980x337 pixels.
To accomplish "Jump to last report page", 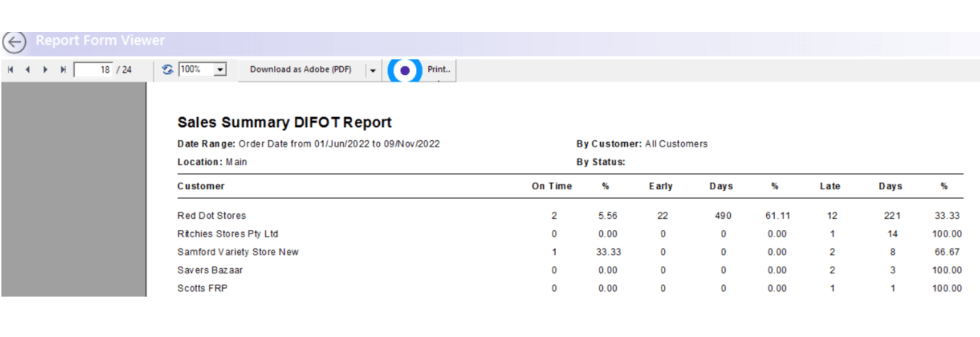I will pos(62,70).
